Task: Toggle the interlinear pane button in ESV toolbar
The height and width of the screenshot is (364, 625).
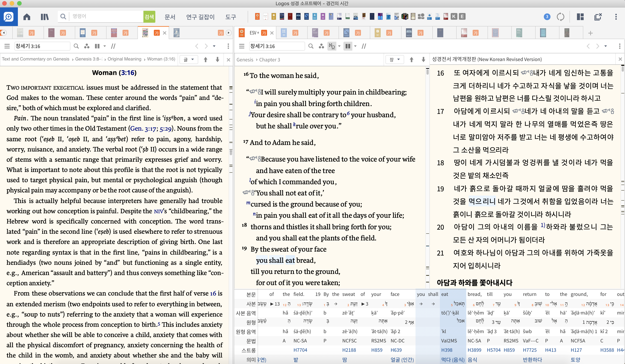Action: click(332, 46)
